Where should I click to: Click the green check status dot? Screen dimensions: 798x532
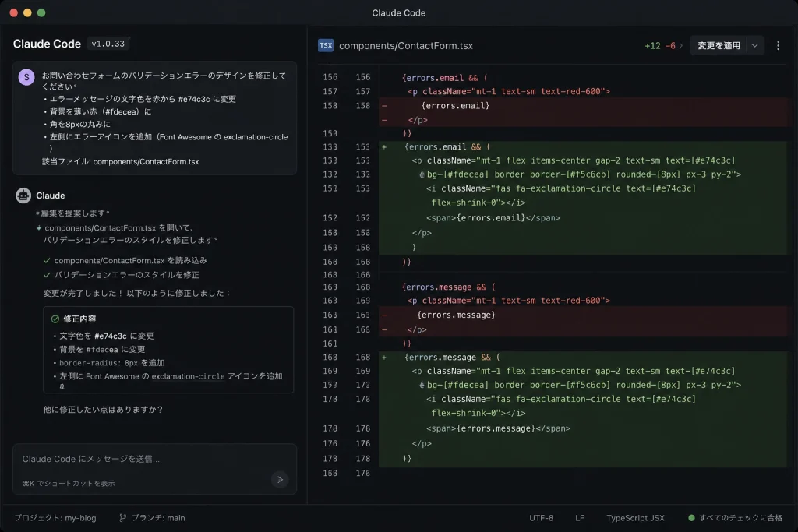[691, 518]
